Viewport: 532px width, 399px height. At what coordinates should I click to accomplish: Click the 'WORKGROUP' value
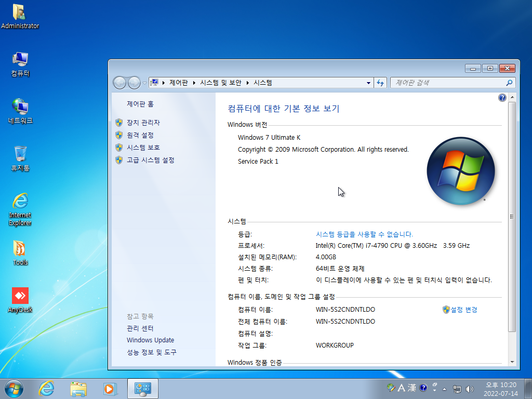pyautogui.click(x=335, y=345)
